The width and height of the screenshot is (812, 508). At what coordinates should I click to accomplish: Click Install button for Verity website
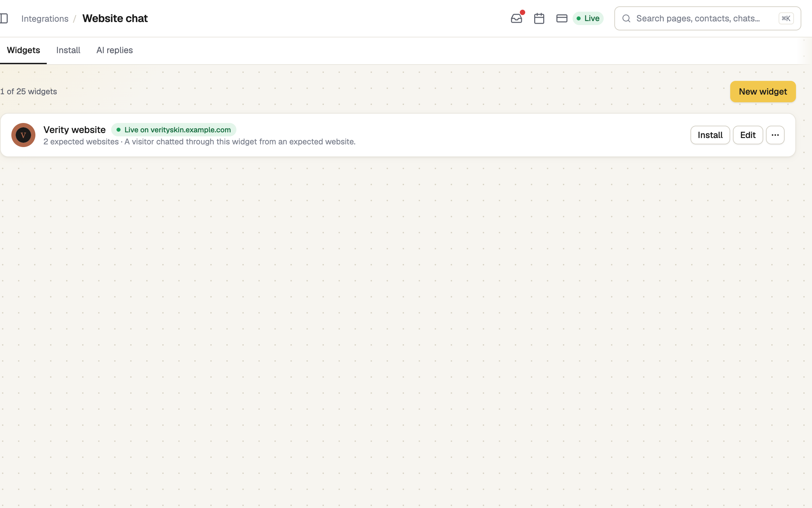[710, 135]
